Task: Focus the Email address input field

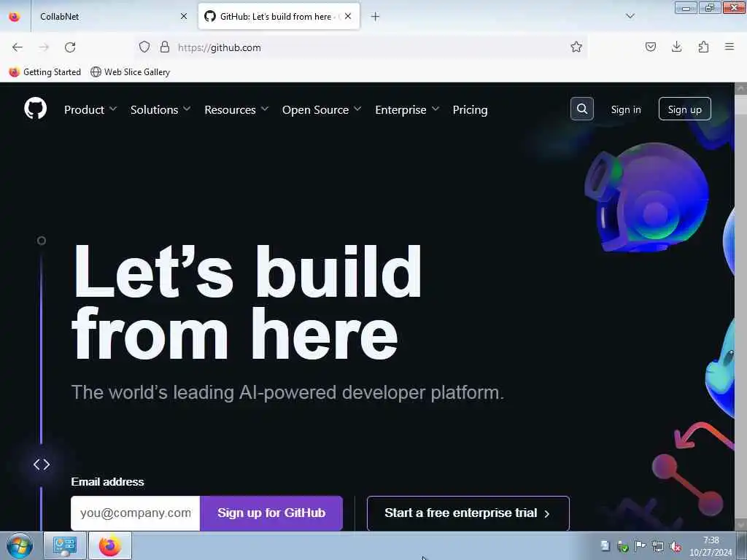Action: tap(135, 513)
